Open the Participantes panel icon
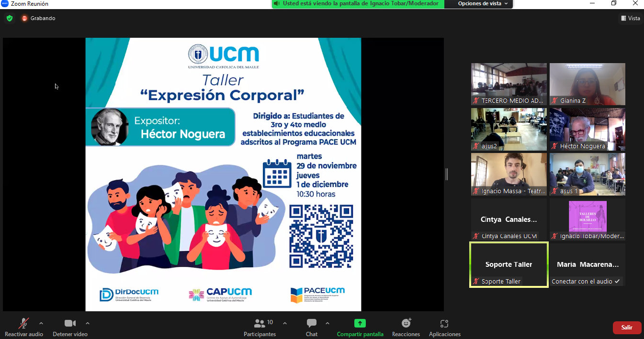Screen dimensions: 644x339 click(260, 324)
